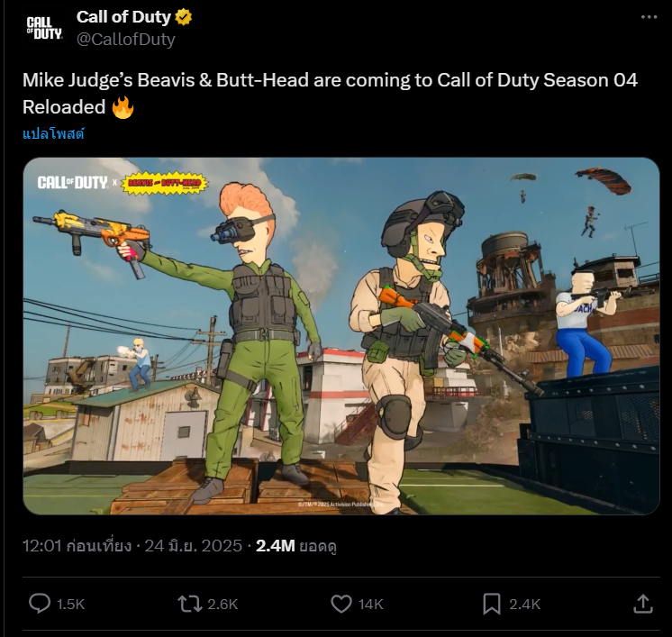This screenshot has width=672, height=637.
Task: Open the three-dot more options menu
Action: (x=649, y=17)
